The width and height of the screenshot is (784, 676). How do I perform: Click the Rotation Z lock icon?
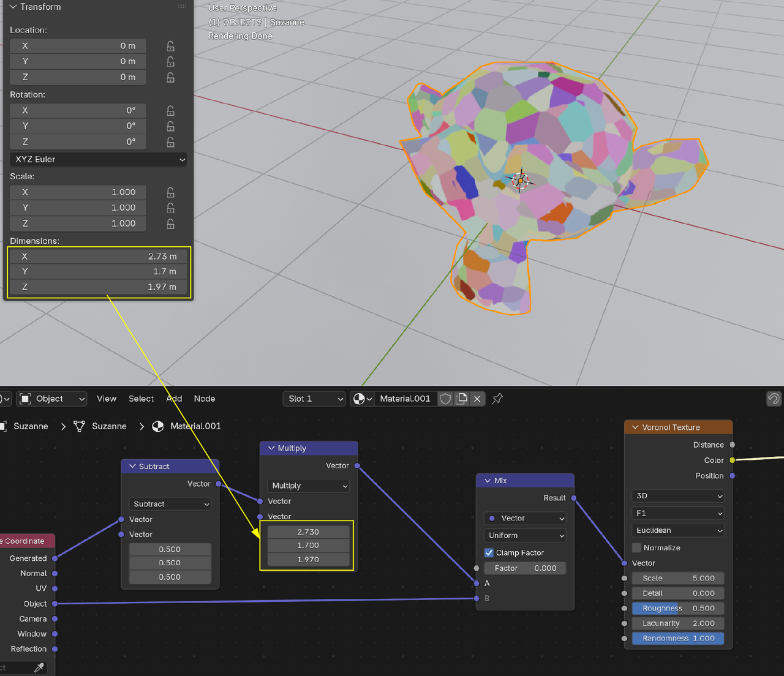pos(170,142)
